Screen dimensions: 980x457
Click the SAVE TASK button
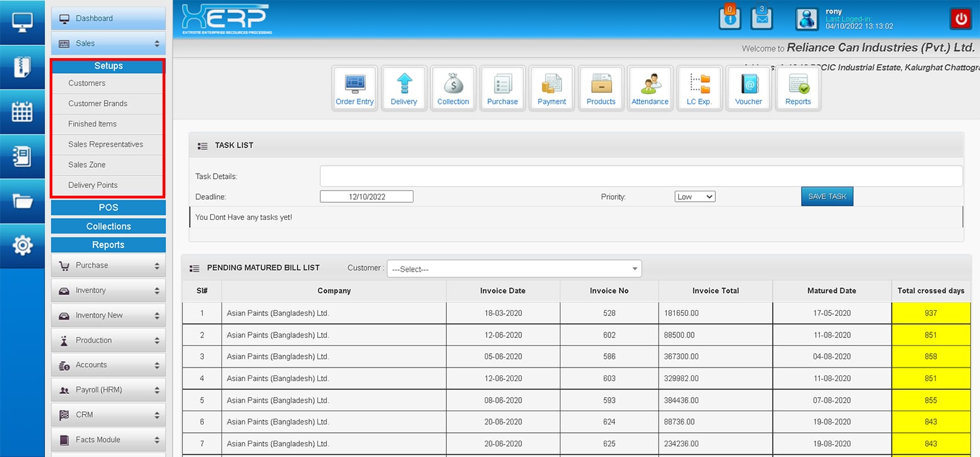tap(826, 197)
